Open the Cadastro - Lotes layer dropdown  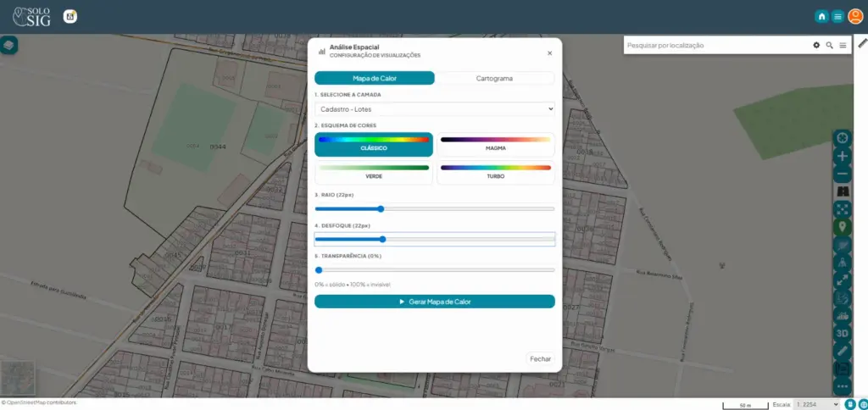(x=434, y=108)
